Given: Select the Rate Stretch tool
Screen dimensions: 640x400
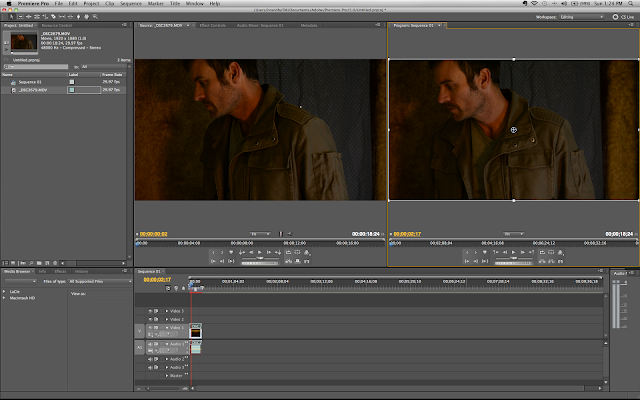Looking at the screenshot, I should coord(45,17).
